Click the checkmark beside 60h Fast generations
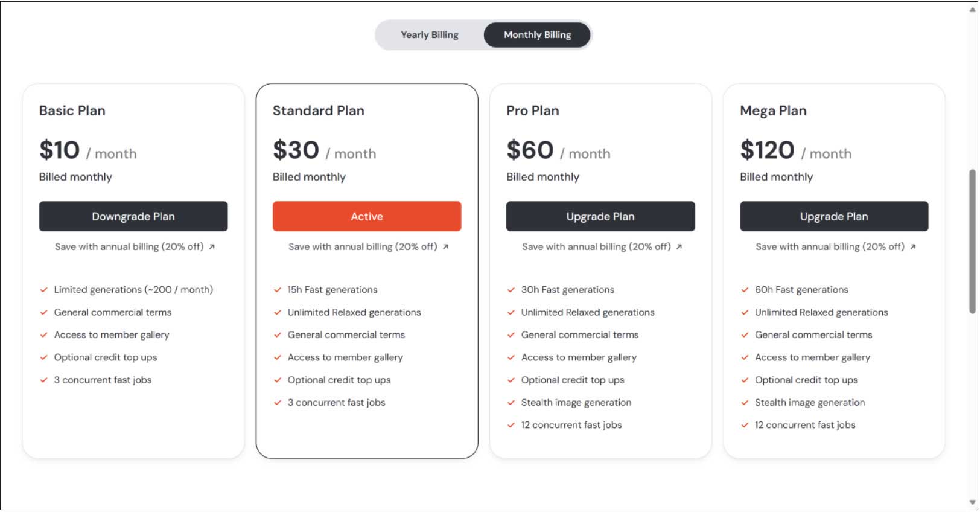The image size is (980, 512). coord(745,290)
